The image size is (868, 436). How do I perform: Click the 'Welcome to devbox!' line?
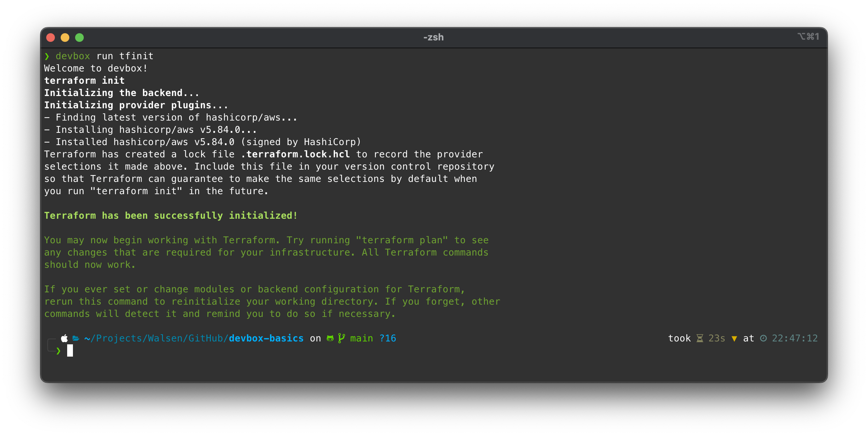click(x=96, y=68)
